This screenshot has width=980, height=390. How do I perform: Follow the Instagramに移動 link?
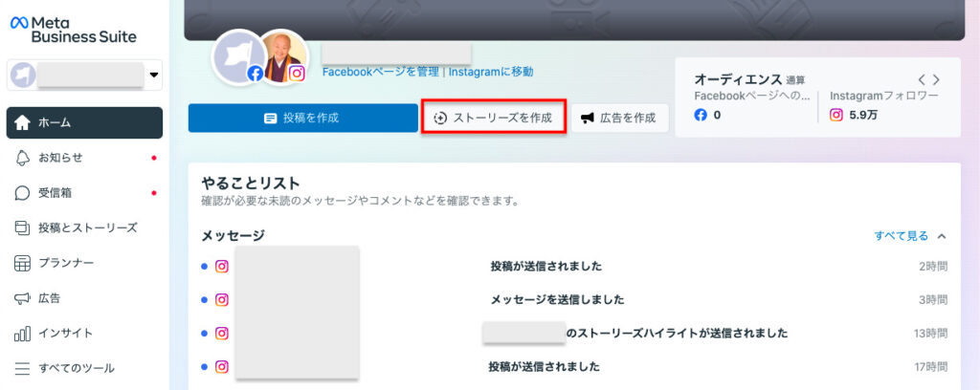coord(491,72)
